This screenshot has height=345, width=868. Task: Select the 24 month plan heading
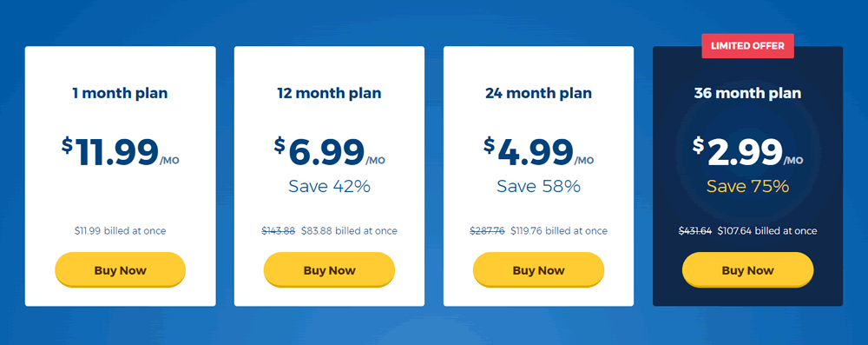coord(539,93)
